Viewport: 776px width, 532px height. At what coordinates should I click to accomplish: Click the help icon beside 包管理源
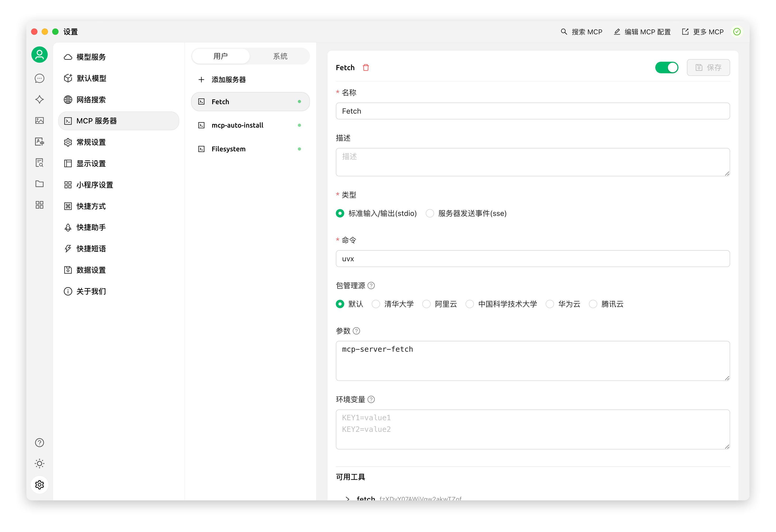[371, 286]
